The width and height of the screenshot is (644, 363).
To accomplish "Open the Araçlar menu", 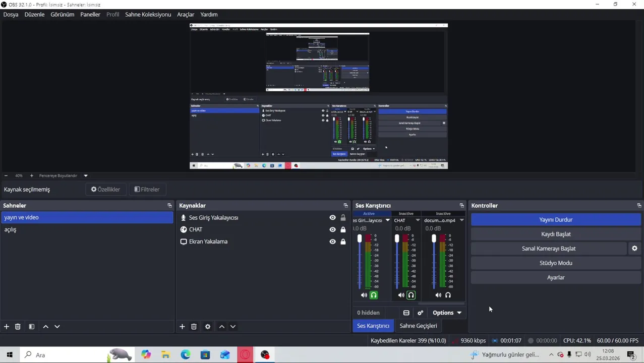I will 186,15.
